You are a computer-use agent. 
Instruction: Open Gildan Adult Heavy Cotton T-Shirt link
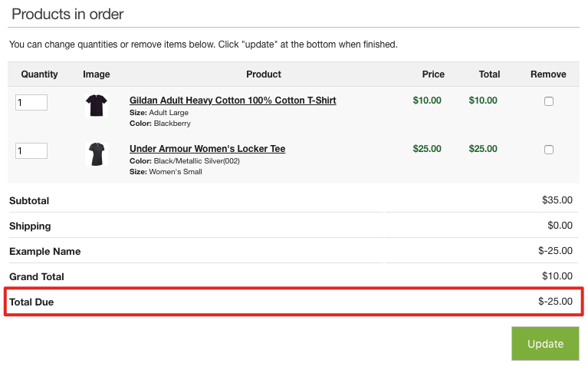pyautogui.click(x=232, y=101)
